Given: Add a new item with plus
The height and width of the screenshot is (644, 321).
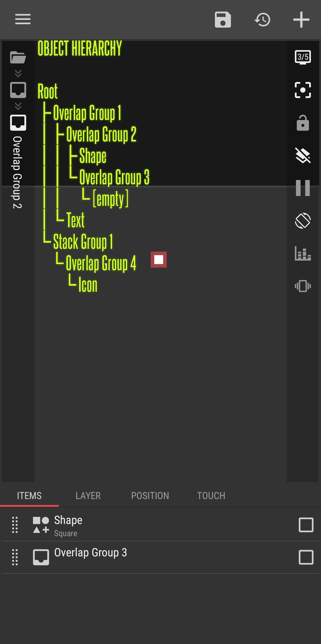Looking at the screenshot, I should (301, 20).
